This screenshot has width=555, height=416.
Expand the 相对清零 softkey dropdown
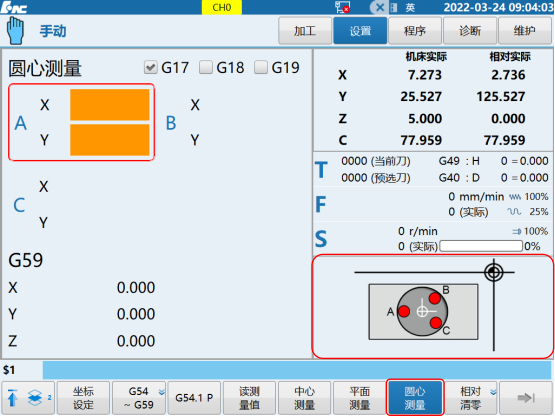(493, 392)
